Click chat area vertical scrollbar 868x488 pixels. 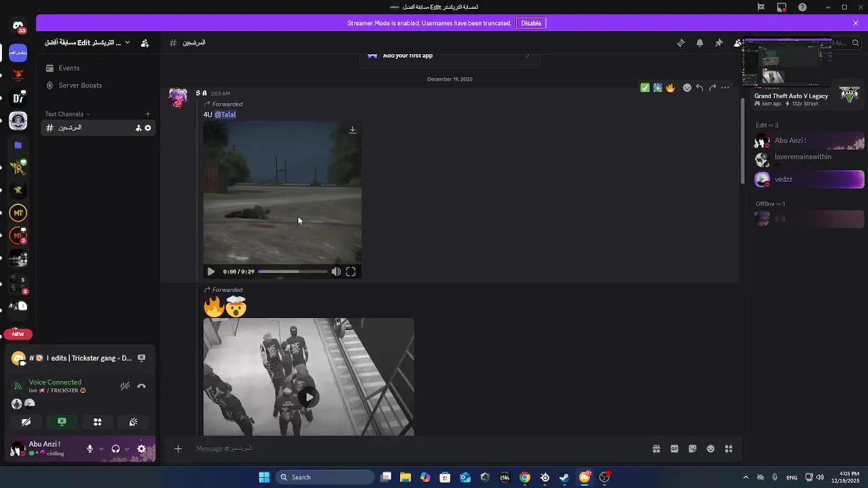point(742,140)
